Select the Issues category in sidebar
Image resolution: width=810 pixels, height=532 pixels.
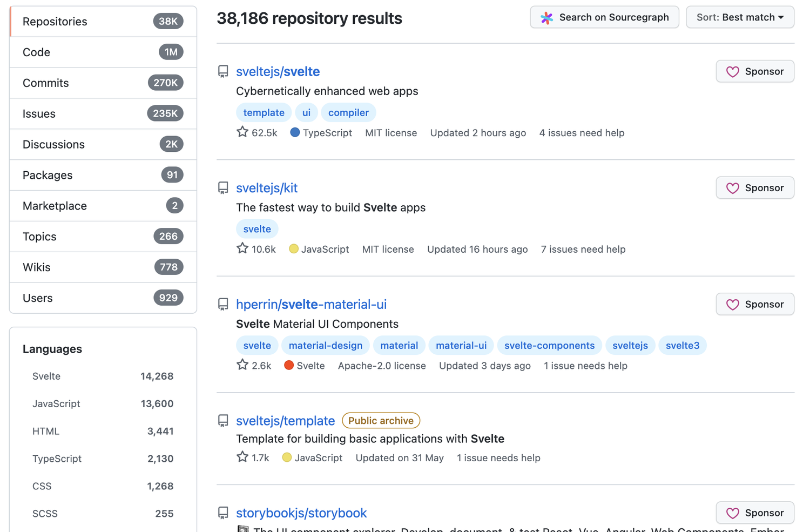coord(103,114)
